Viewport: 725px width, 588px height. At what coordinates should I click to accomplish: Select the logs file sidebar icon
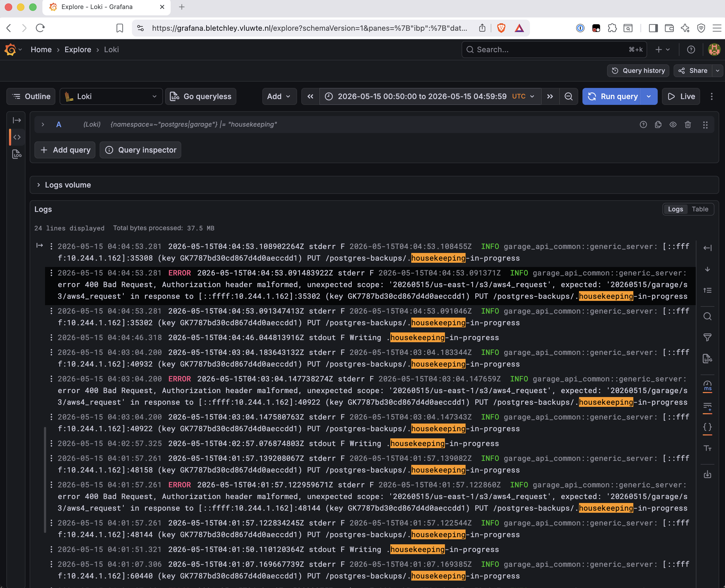tap(17, 154)
